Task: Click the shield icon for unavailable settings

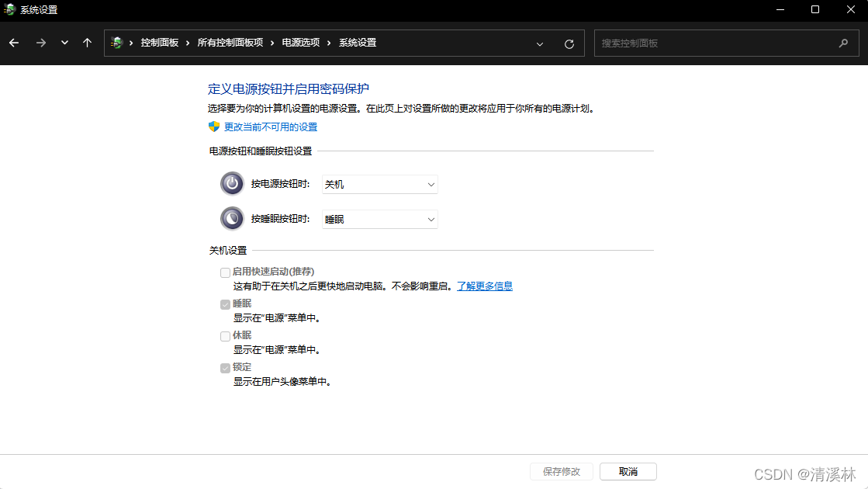Action: pyautogui.click(x=214, y=127)
